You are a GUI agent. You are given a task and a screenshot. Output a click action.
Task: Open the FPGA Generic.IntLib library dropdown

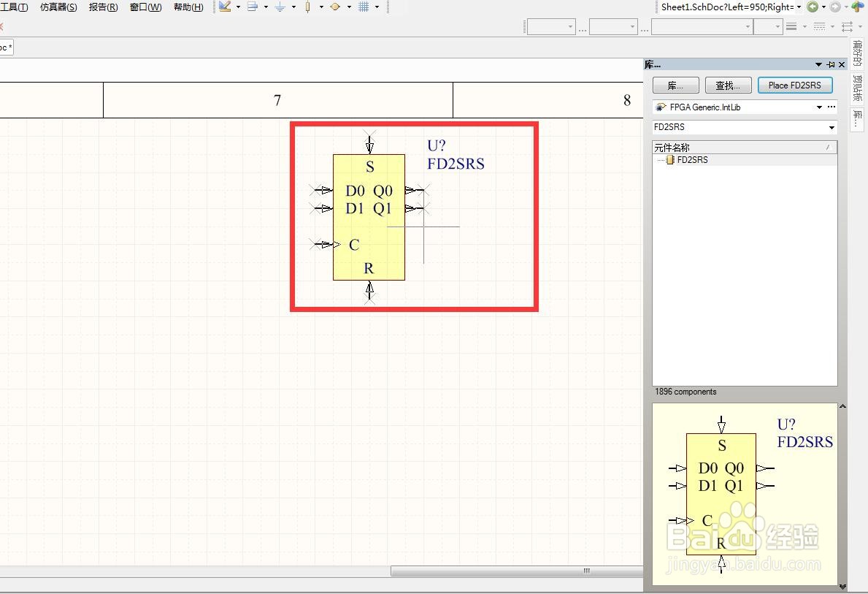pos(819,107)
